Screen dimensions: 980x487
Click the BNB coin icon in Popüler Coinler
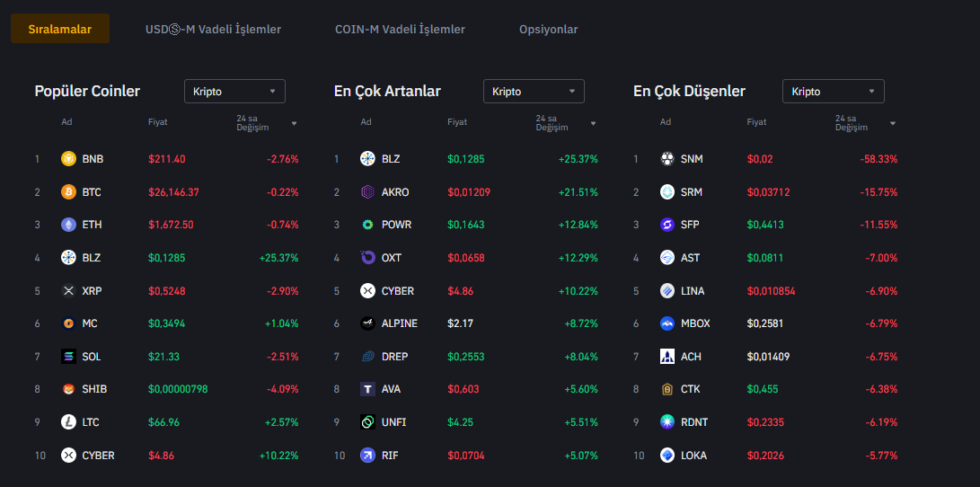point(68,159)
